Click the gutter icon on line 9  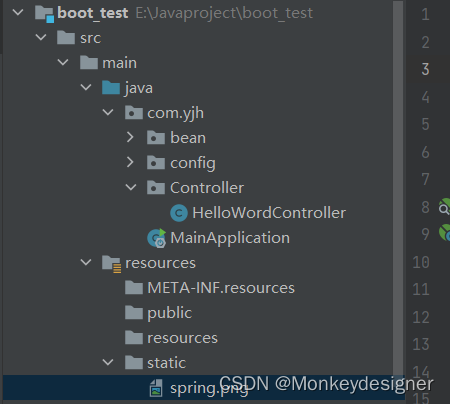tap(445, 233)
